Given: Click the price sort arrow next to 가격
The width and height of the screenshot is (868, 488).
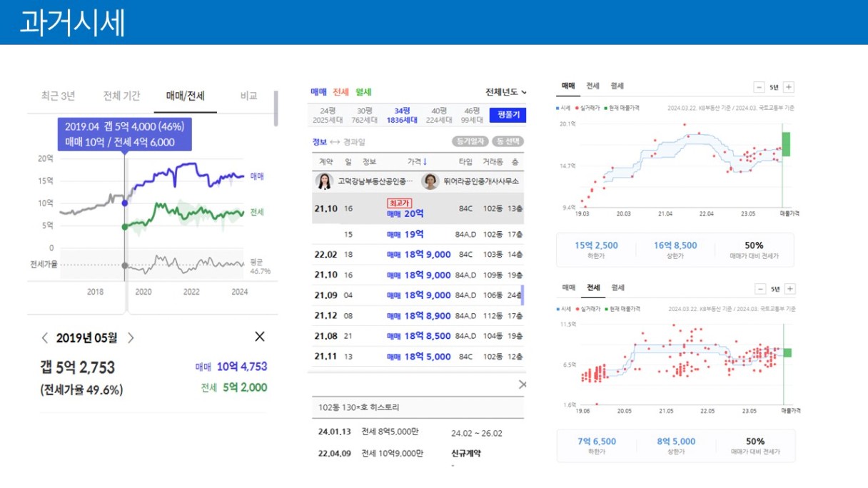Looking at the screenshot, I should click(x=425, y=162).
